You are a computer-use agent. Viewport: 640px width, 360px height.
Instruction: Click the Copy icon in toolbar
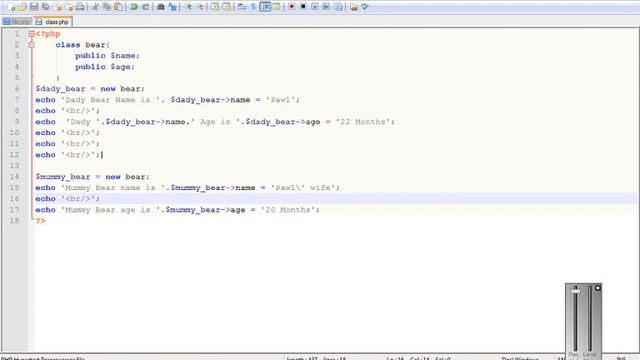(x=107, y=7)
